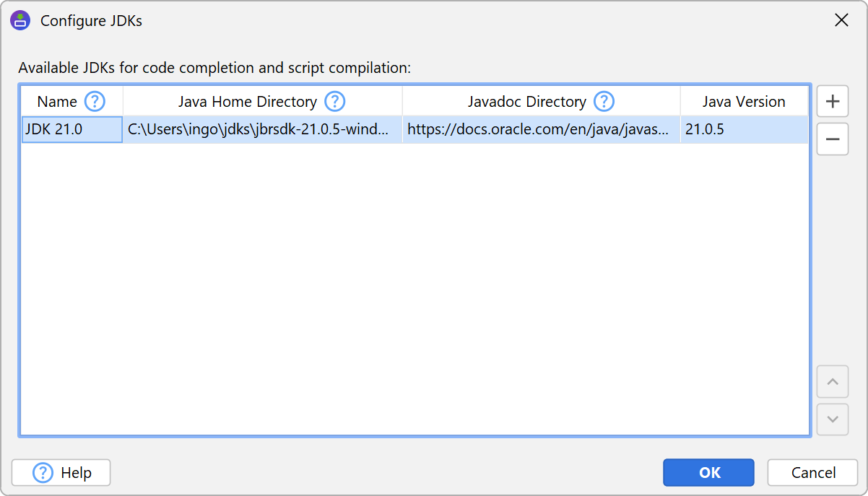Screen dimensions: 868x496
Task: Click the Name column header
Action: click(x=56, y=102)
